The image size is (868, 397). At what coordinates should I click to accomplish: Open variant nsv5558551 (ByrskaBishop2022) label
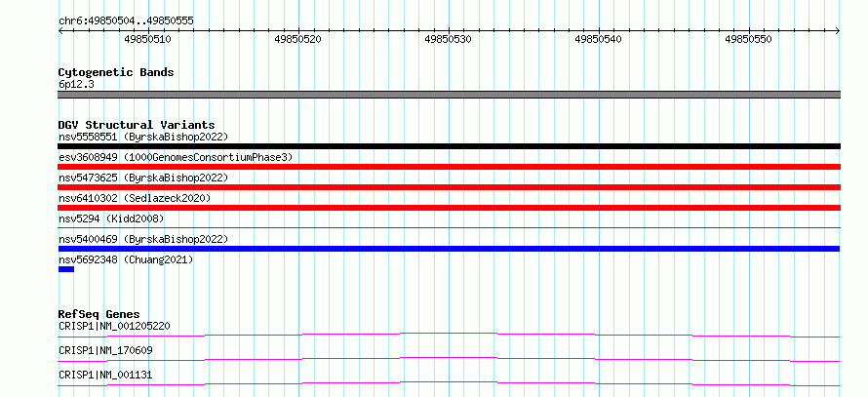pos(143,137)
